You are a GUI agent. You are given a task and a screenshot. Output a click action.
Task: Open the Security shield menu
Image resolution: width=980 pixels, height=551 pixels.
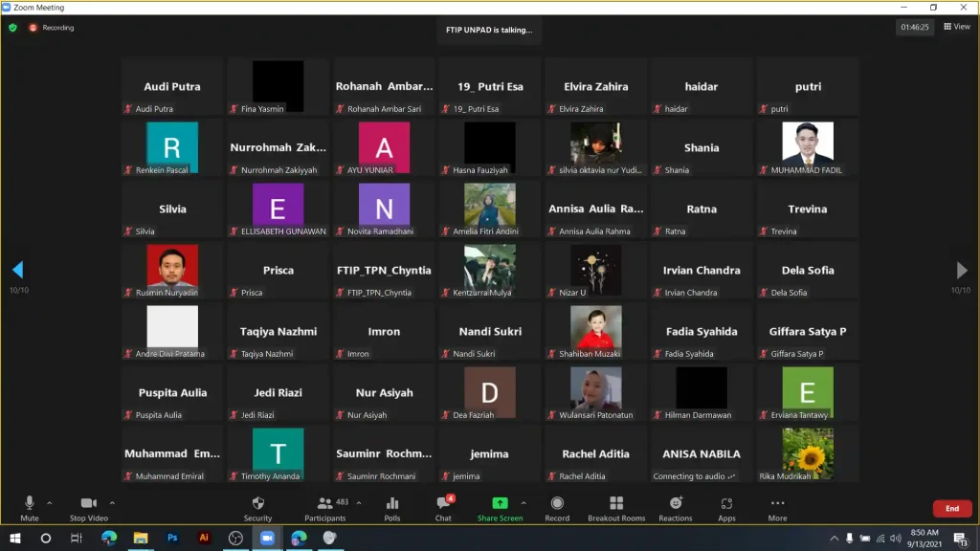point(257,508)
